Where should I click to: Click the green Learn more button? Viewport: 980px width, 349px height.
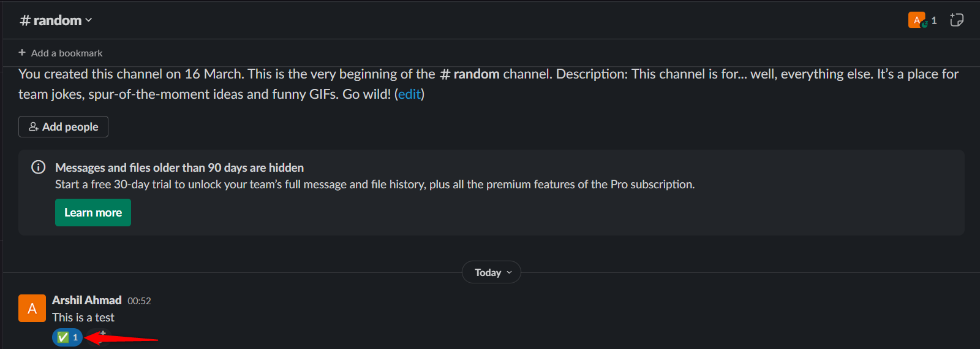[93, 212]
